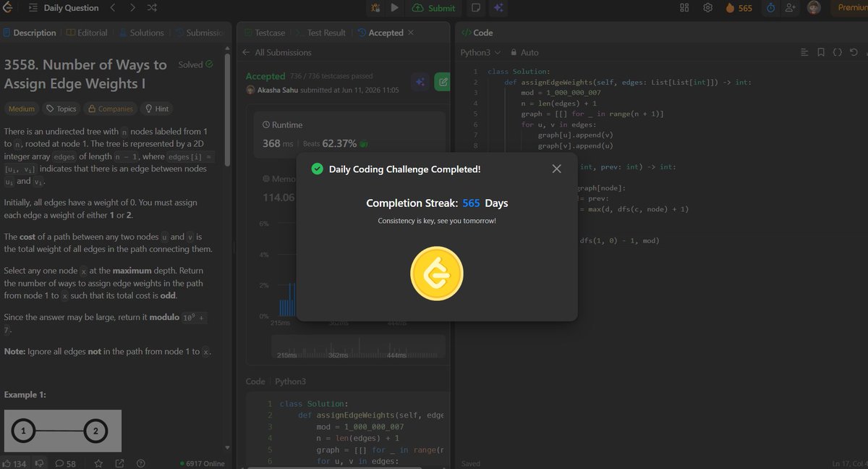Viewport: 868px width, 469px height.
Task: Switch to the Editorial tab
Action: (x=87, y=33)
